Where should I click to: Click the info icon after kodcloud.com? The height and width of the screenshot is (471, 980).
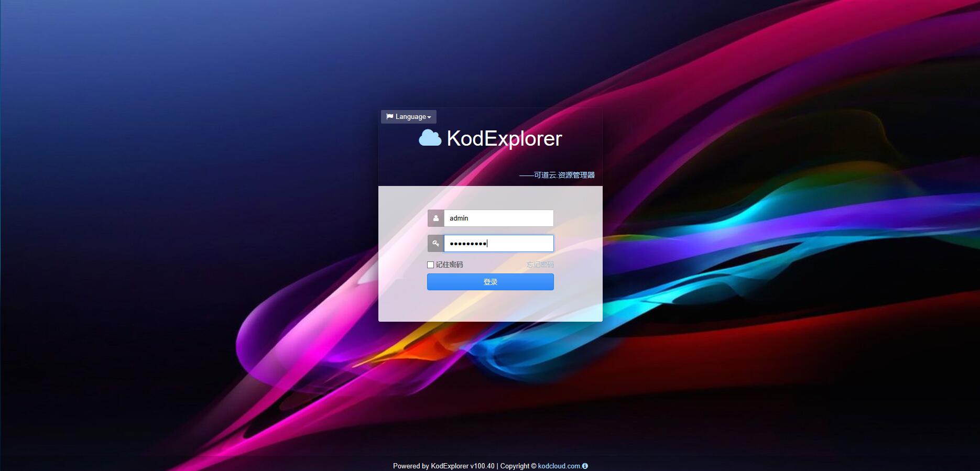pos(585,466)
